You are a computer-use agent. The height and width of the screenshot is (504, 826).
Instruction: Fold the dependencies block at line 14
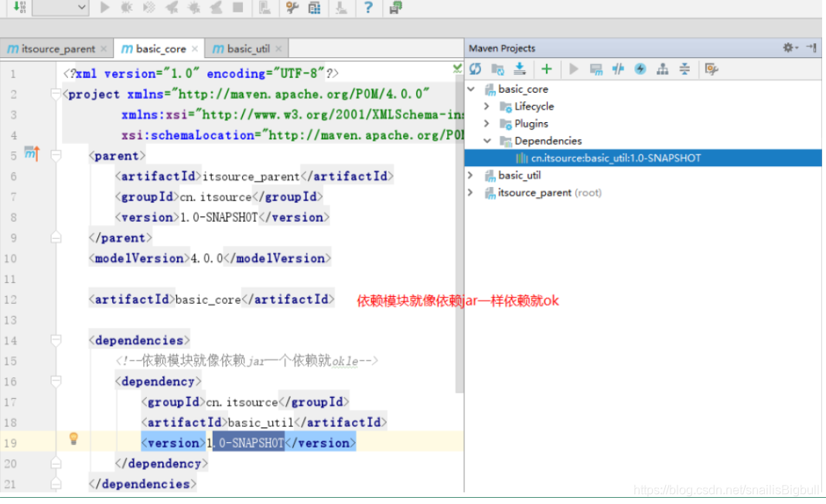(x=56, y=341)
